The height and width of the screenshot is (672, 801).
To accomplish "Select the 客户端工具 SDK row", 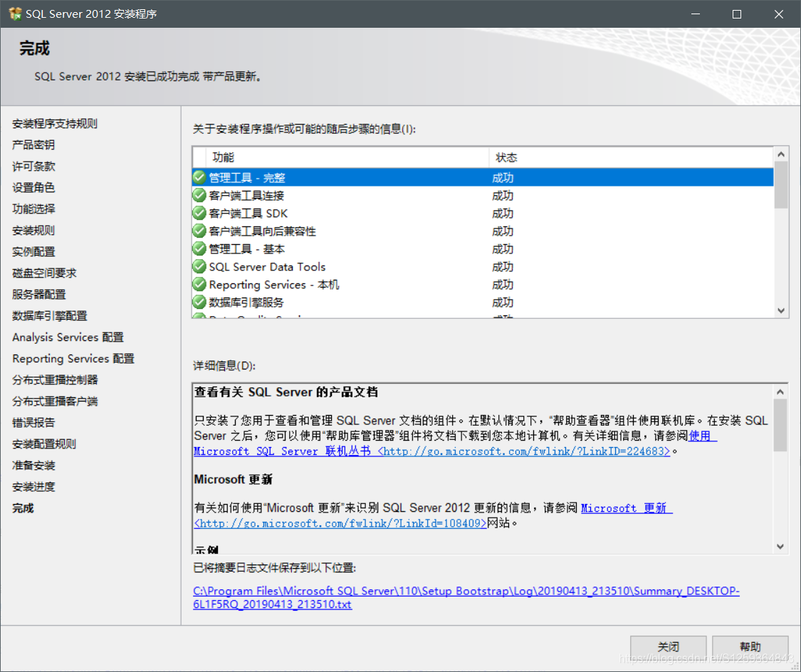I will click(483, 213).
